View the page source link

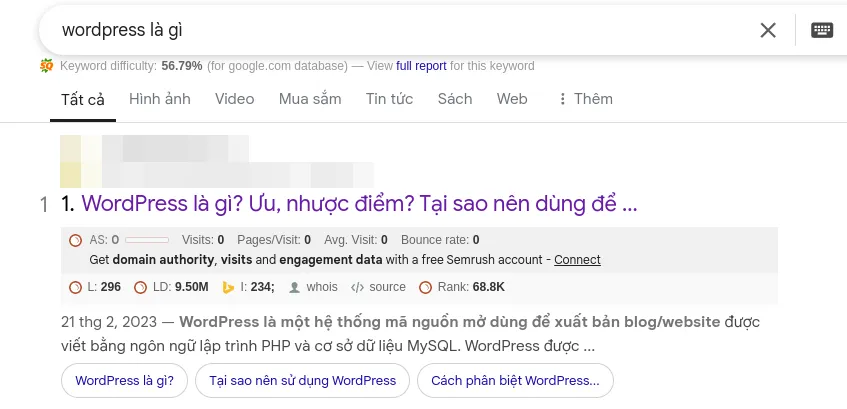click(x=387, y=287)
